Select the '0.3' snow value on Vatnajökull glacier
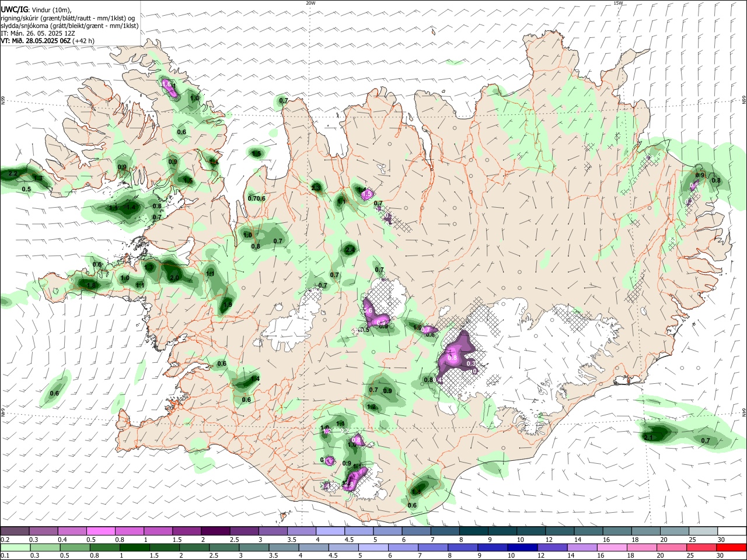747x560 pixels. [x=472, y=363]
